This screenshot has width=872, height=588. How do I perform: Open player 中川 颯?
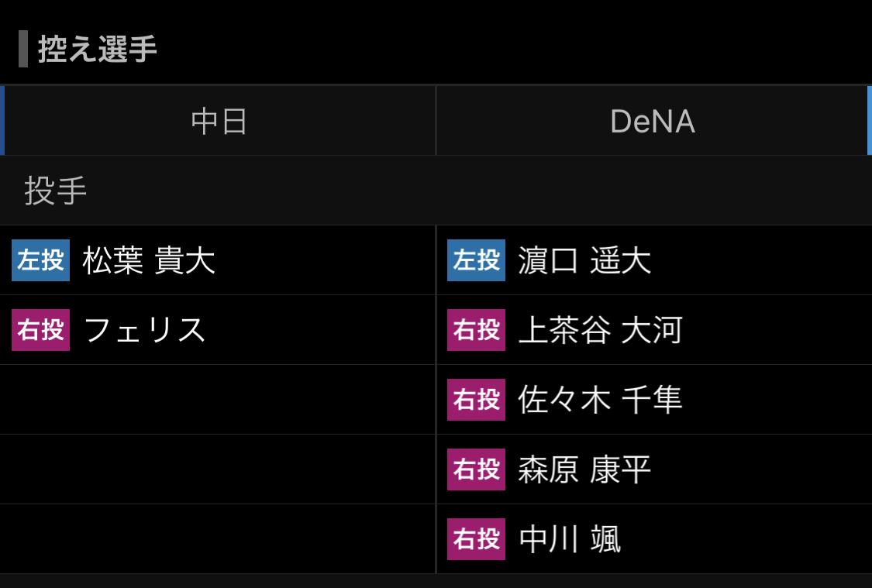(570, 539)
